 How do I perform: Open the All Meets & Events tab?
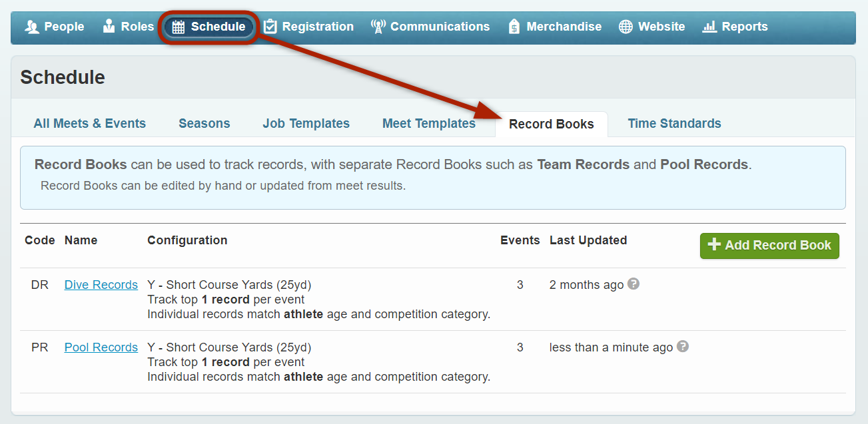tap(90, 124)
